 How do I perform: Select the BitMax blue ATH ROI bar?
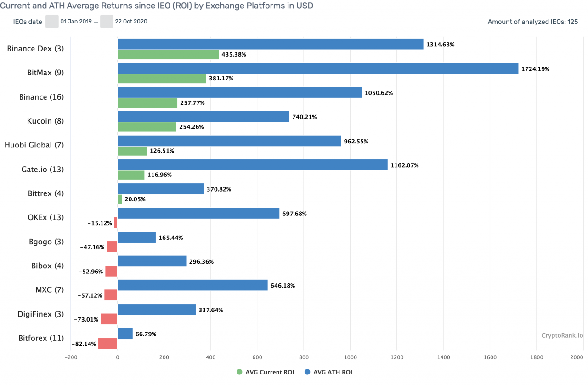point(317,68)
